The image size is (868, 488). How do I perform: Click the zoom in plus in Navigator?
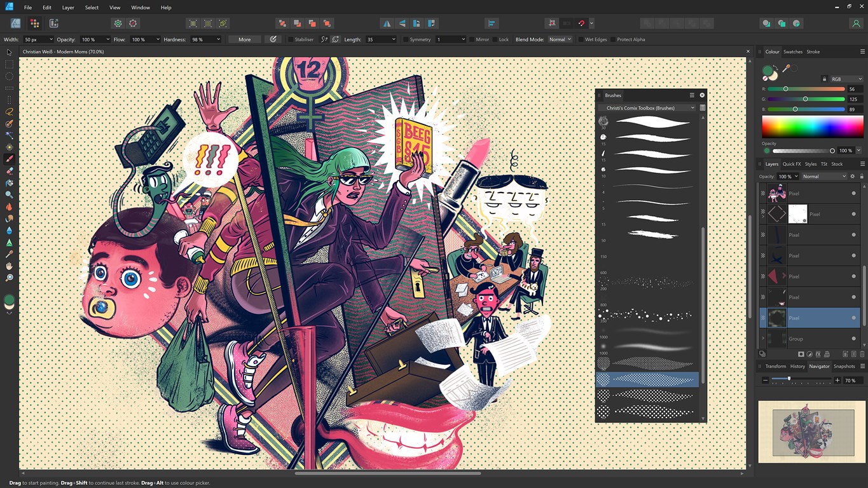[x=837, y=380]
